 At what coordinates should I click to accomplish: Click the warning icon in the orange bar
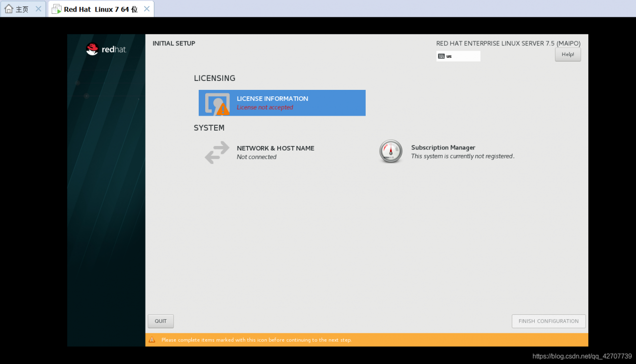tap(152, 340)
